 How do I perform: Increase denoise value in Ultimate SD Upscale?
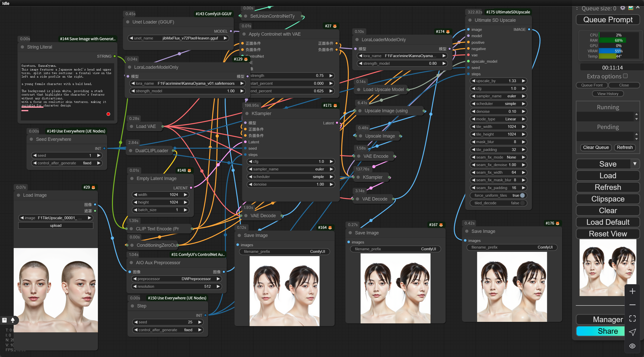tap(523, 111)
